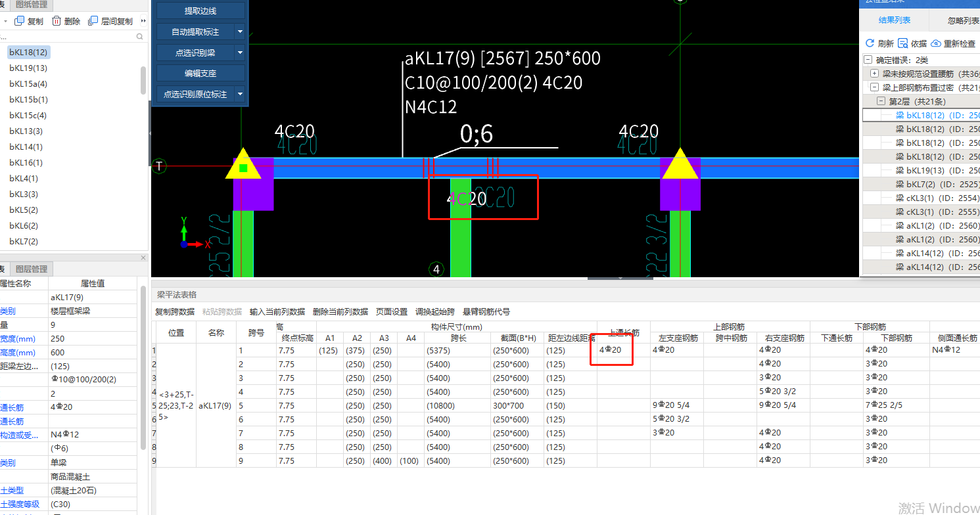Open 点选识别原位标注 dropdown arrow
This screenshot has width=980, height=515.
click(240, 95)
